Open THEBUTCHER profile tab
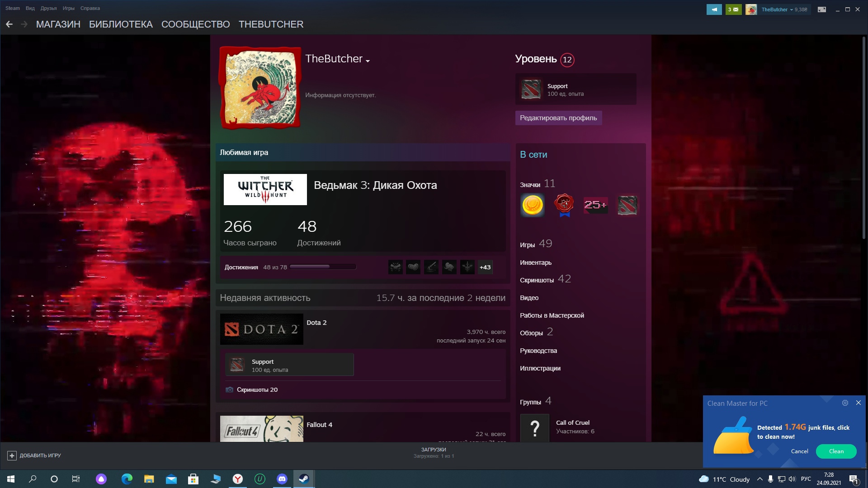 tap(271, 24)
